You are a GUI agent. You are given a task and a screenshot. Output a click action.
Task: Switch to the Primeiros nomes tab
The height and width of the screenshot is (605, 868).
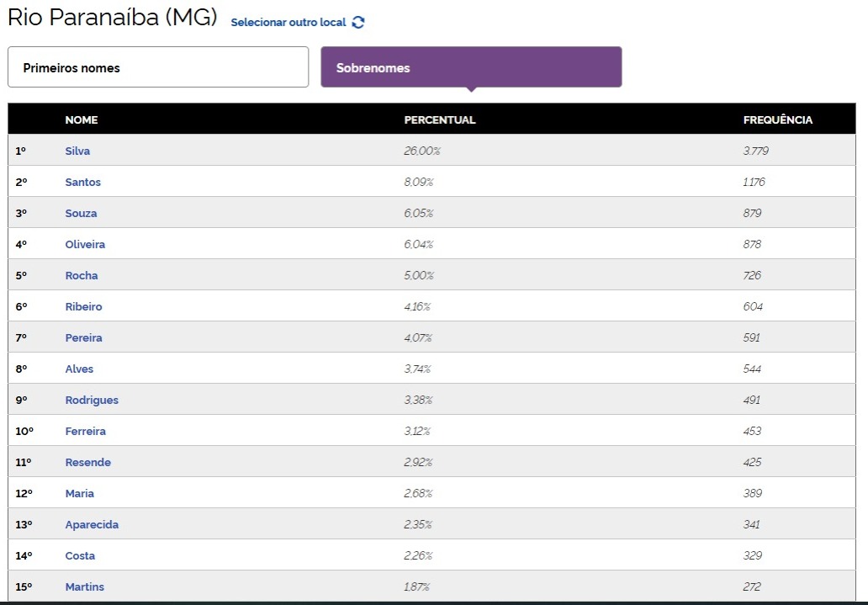tap(158, 67)
